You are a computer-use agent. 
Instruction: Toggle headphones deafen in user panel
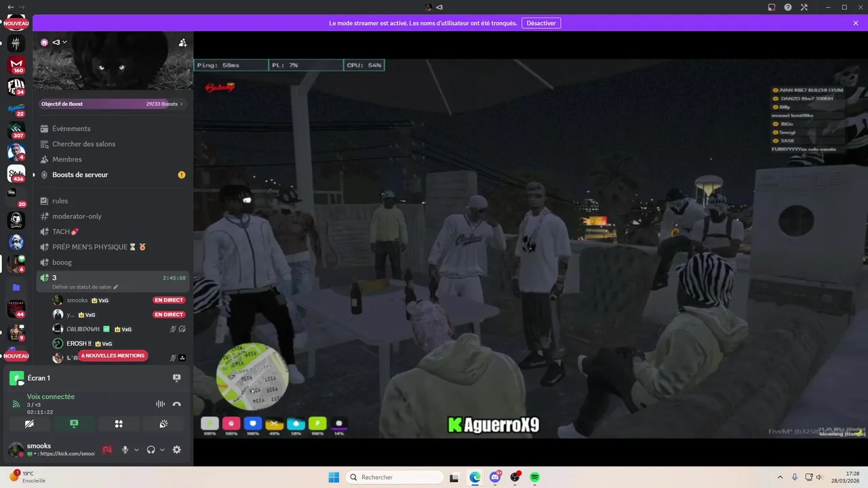151,449
